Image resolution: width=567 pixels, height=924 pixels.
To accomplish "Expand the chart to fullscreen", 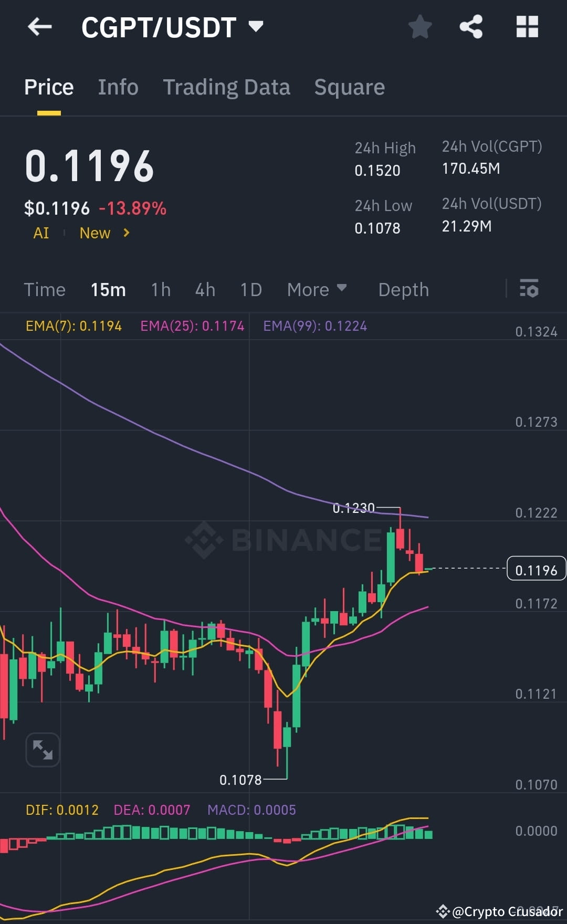I will (43, 750).
